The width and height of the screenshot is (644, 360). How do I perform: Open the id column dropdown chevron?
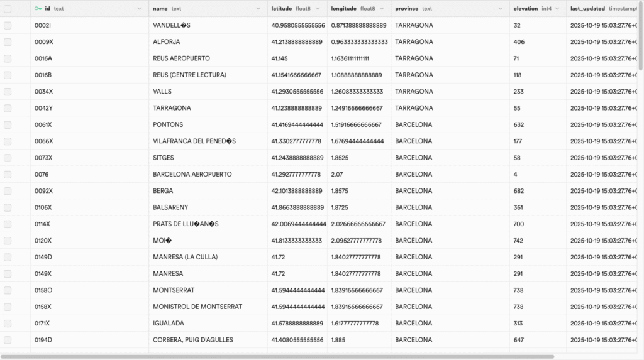pyautogui.click(x=139, y=9)
